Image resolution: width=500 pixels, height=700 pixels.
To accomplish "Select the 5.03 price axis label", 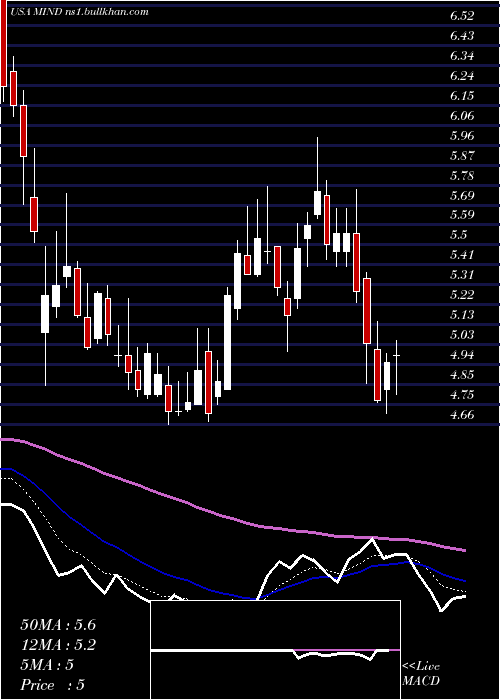I will (462, 335).
